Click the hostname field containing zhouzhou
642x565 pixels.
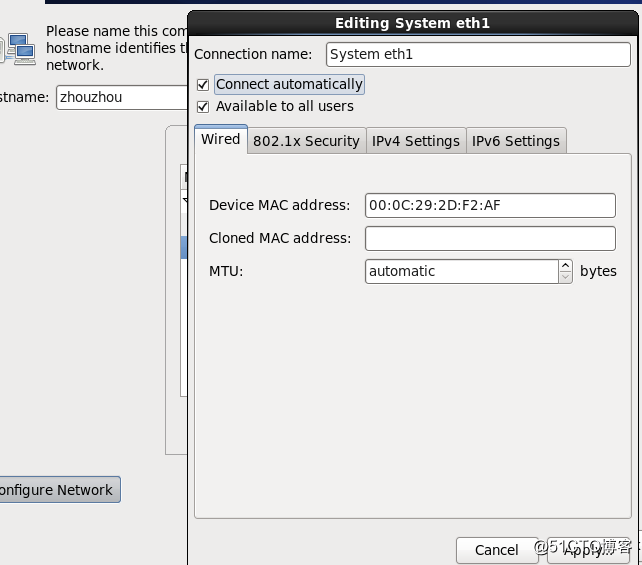(x=122, y=97)
